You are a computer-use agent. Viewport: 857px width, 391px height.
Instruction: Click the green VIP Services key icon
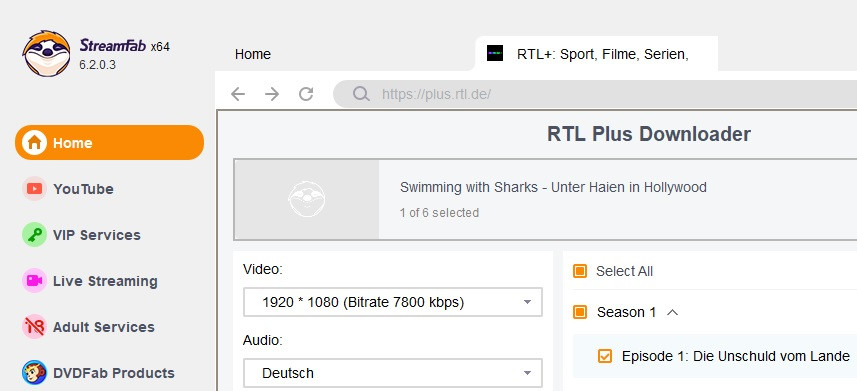(34, 235)
